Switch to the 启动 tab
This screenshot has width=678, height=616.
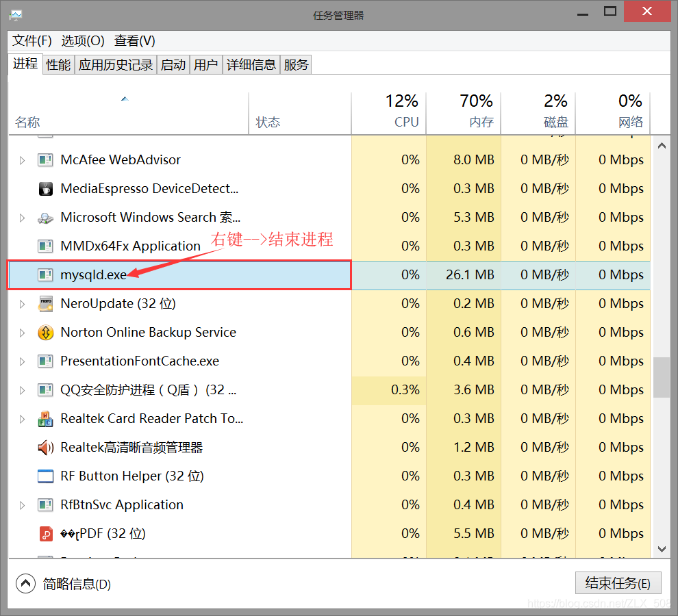[173, 65]
